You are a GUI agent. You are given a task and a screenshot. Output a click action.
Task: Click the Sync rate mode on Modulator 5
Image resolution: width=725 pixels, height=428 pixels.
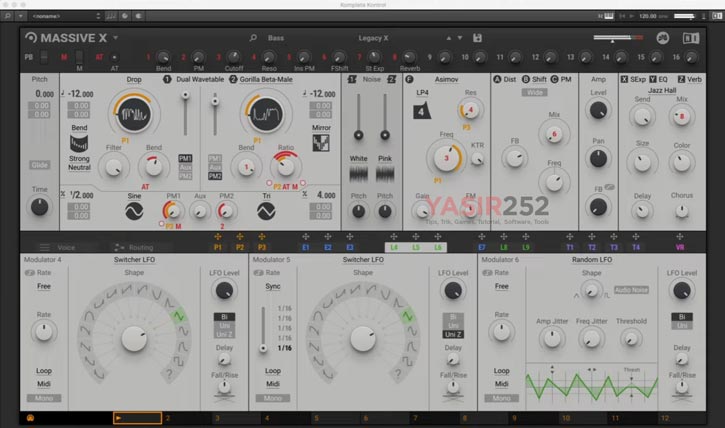pyautogui.click(x=273, y=287)
